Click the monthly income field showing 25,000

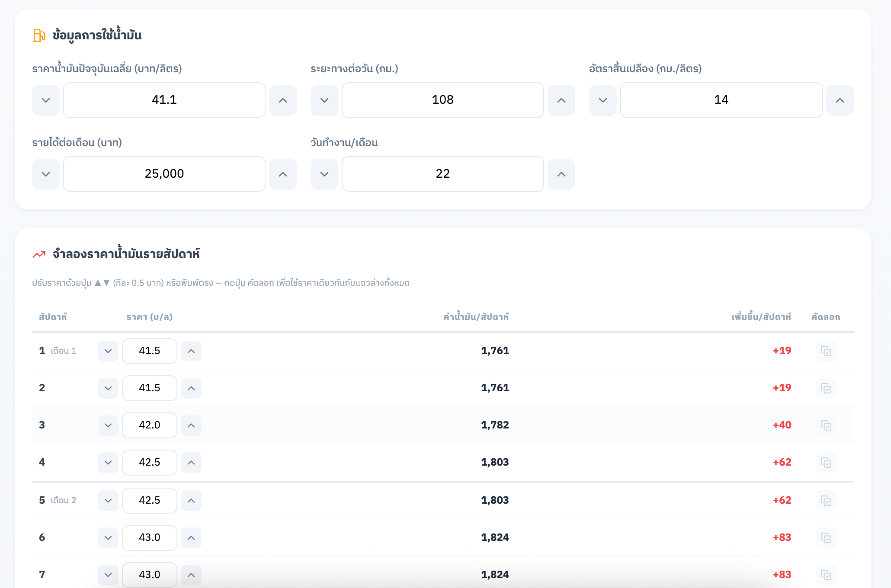click(164, 174)
